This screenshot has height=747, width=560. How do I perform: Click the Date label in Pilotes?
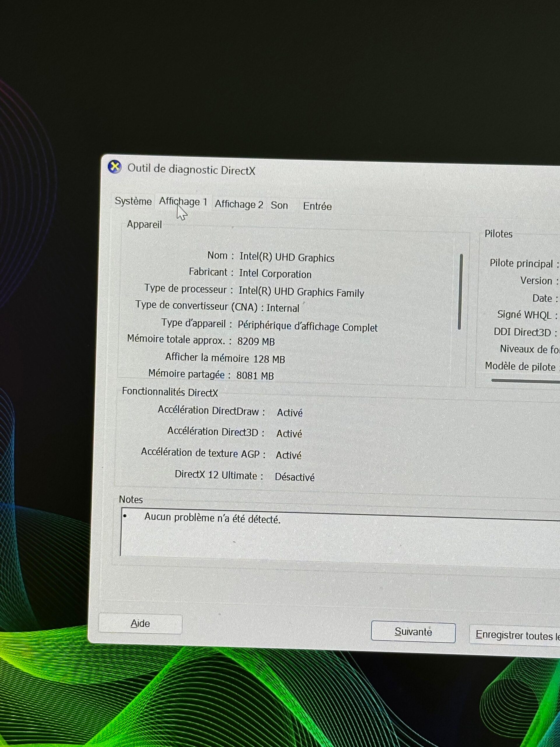(545, 299)
